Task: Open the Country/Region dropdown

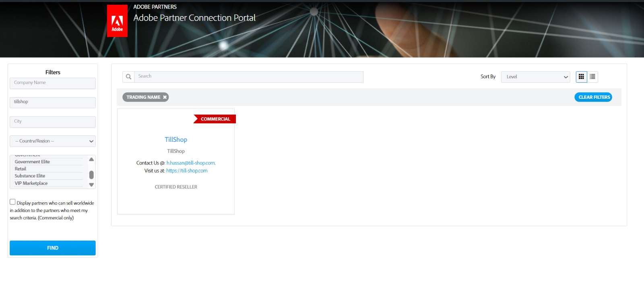Action: point(53,141)
